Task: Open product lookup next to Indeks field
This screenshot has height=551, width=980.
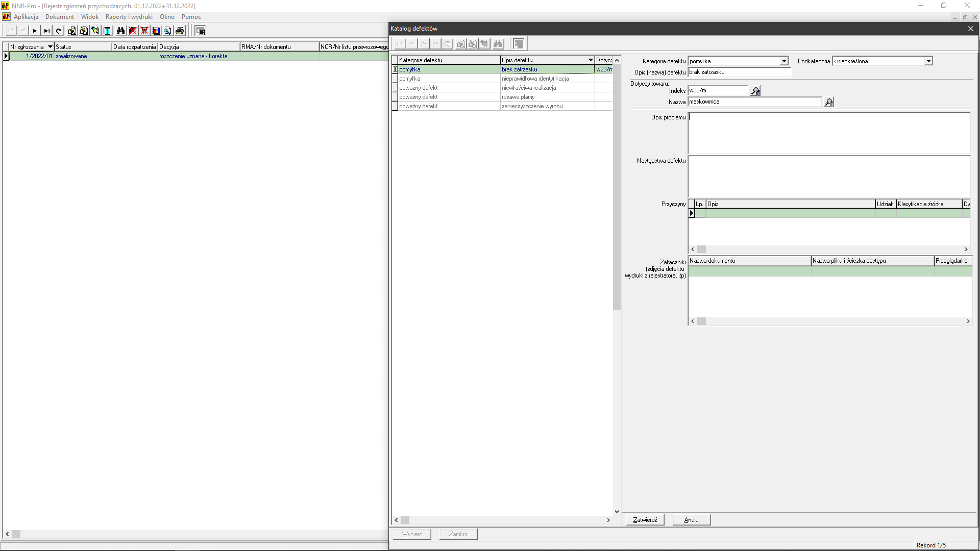Action: 755,91
